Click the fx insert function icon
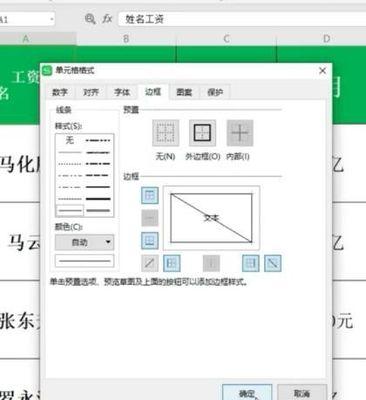This screenshot has height=400, width=366. point(107,19)
